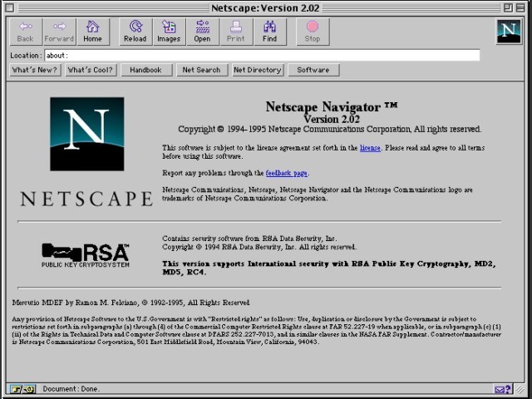The image size is (532, 399).
Task: Click the Netscape N throbber icon
Action: [x=509, y=32]
